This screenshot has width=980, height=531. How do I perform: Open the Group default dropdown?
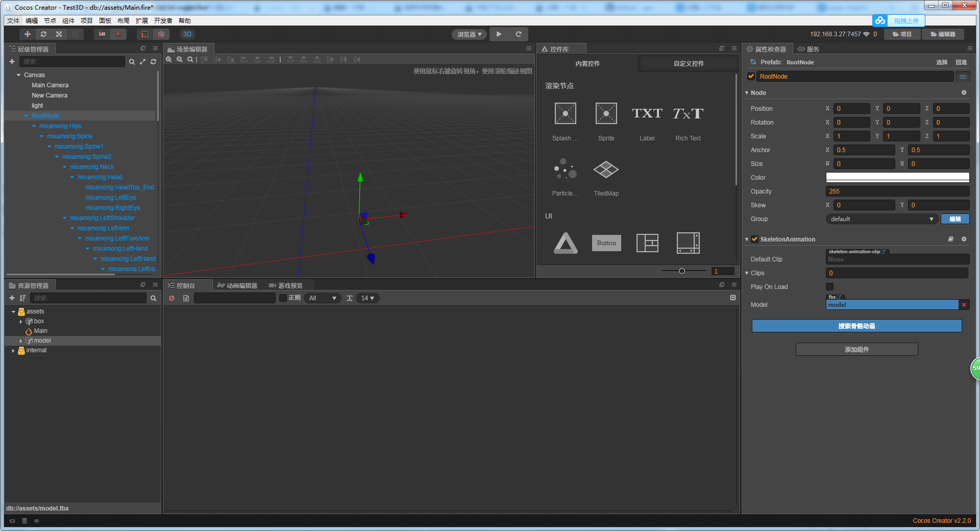(x=881, y=219)
